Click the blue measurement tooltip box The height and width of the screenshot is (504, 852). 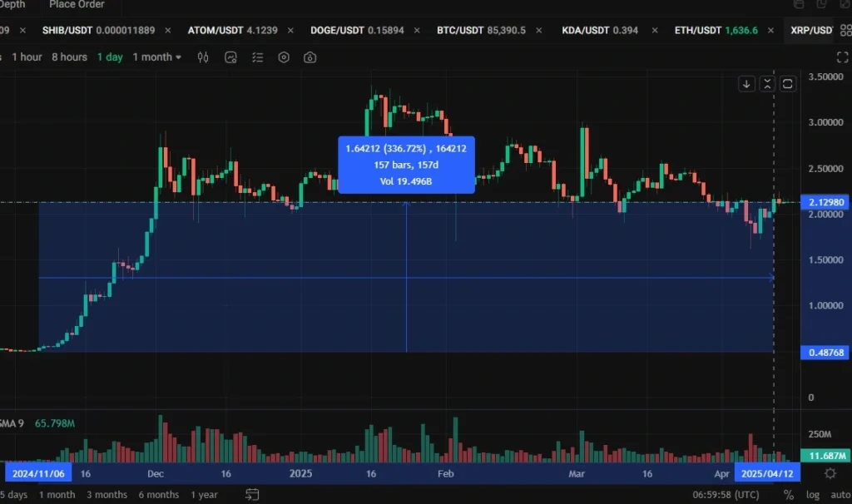tap(406, 165)
